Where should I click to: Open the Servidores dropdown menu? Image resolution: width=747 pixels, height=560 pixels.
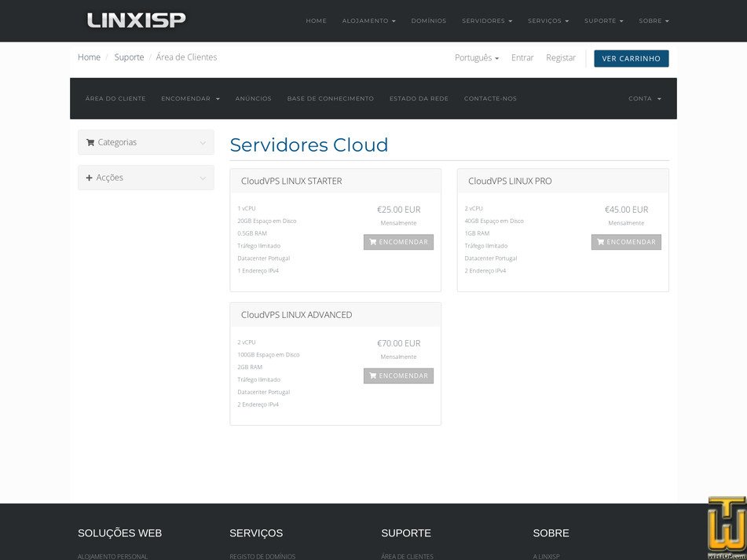[x=487, y=21]
